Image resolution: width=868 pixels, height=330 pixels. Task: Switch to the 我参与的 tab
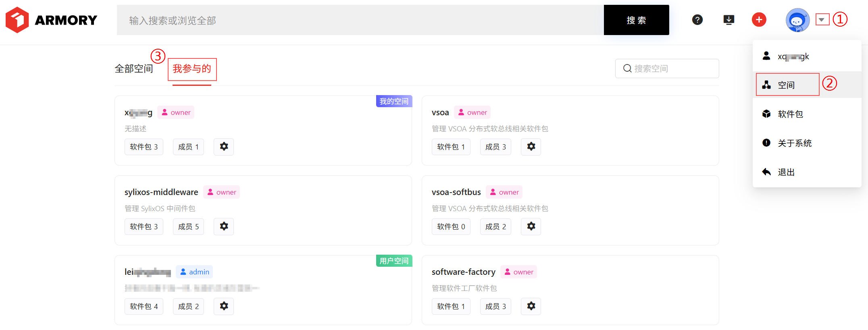(192, 69)
